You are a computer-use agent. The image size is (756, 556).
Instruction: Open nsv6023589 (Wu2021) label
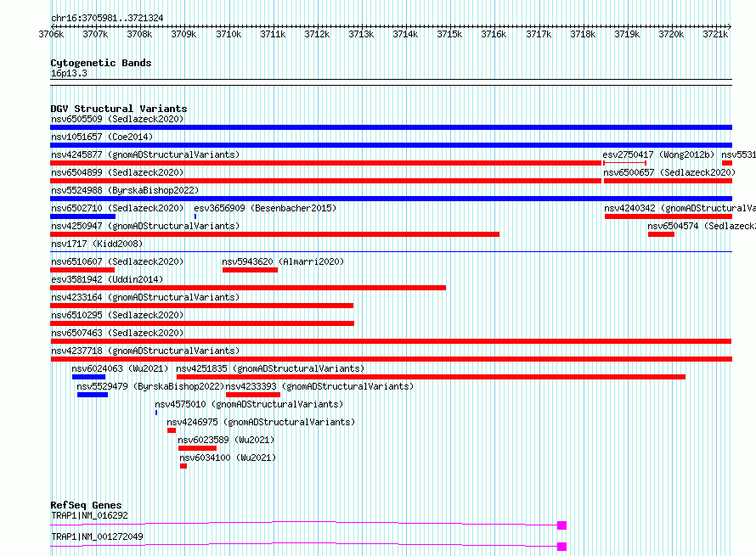pos(226,440)
